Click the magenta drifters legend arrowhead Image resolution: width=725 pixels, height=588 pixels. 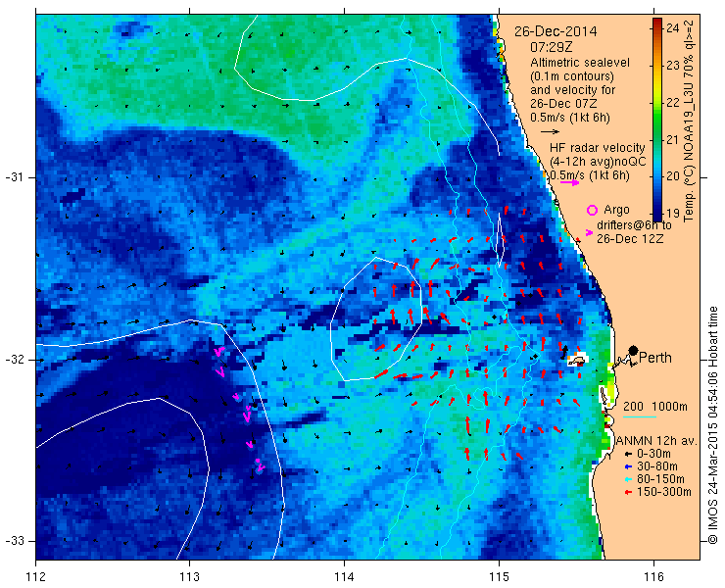coord(589,232)
